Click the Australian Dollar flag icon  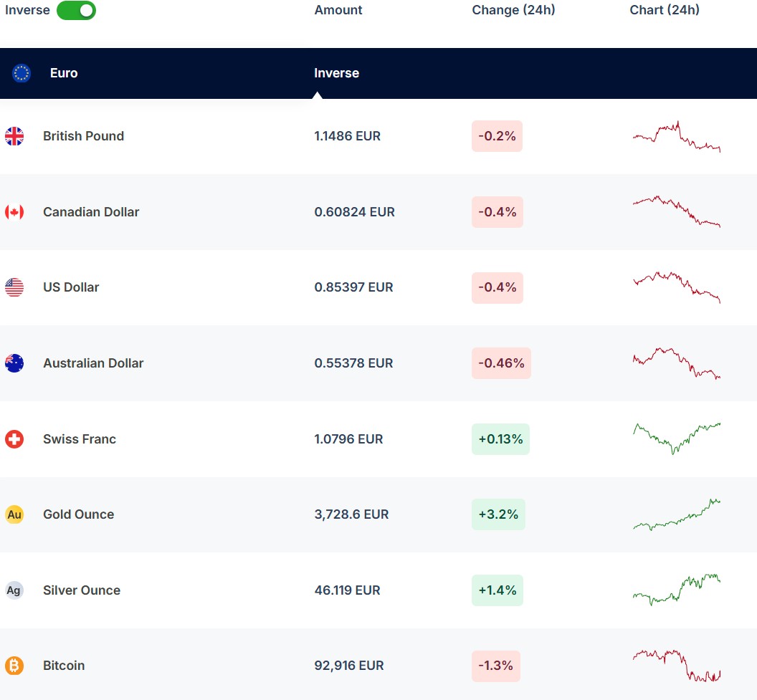coord(14,363)
